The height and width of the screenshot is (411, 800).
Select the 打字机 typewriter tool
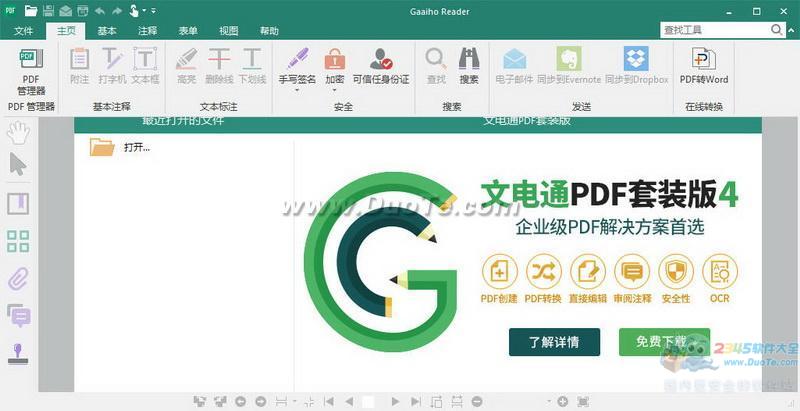click(x=112, y=66)
